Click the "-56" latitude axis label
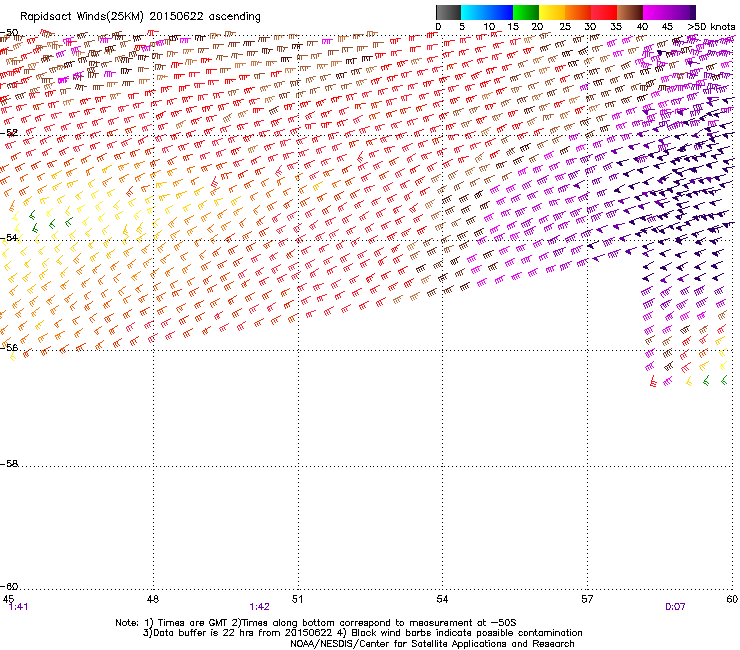 (x=9, y=347)
